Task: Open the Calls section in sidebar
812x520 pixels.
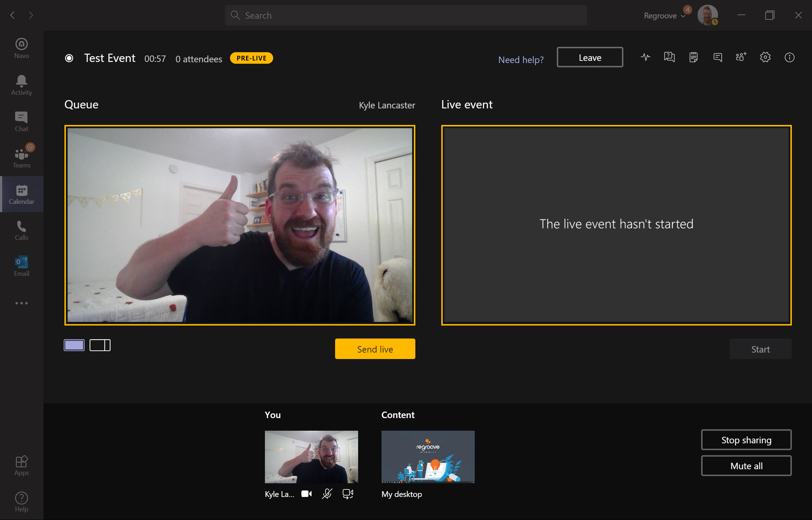Action: tap(21, 230)
